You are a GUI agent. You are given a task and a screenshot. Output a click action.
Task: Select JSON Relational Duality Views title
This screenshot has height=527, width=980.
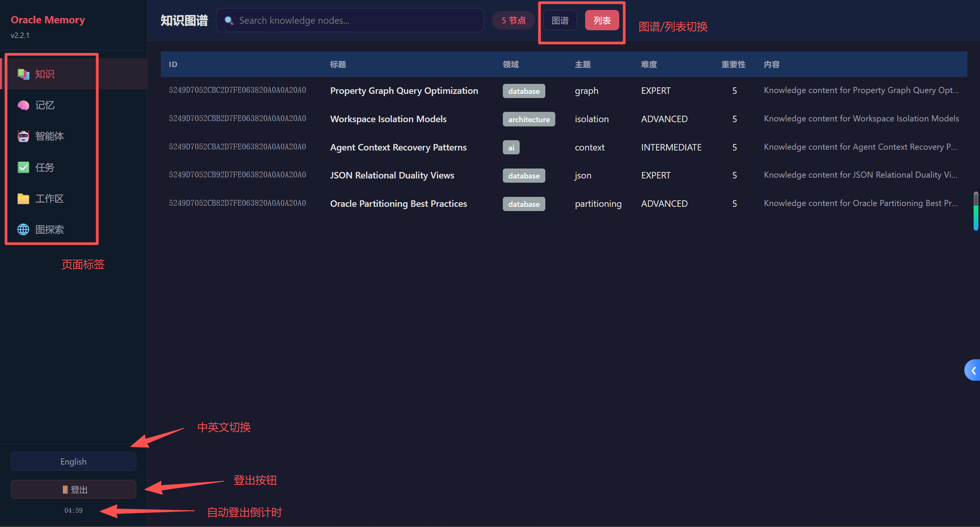[x=392, y=175]
